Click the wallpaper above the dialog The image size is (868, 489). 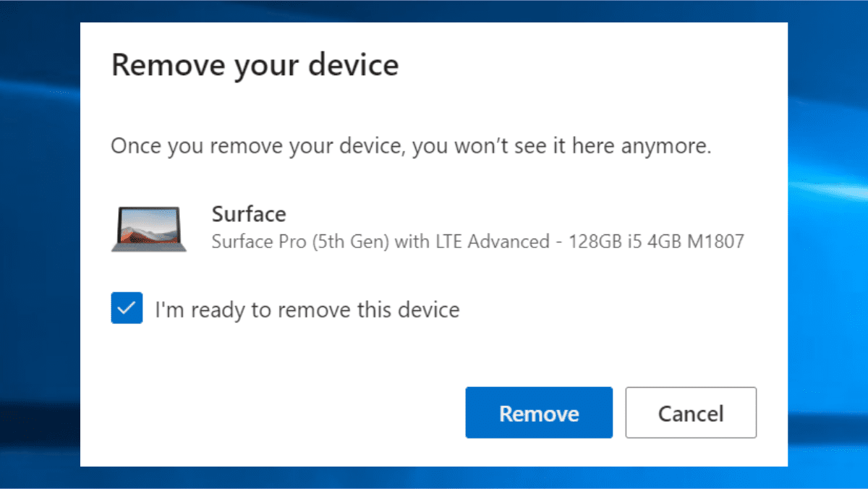tap(434, 11)
